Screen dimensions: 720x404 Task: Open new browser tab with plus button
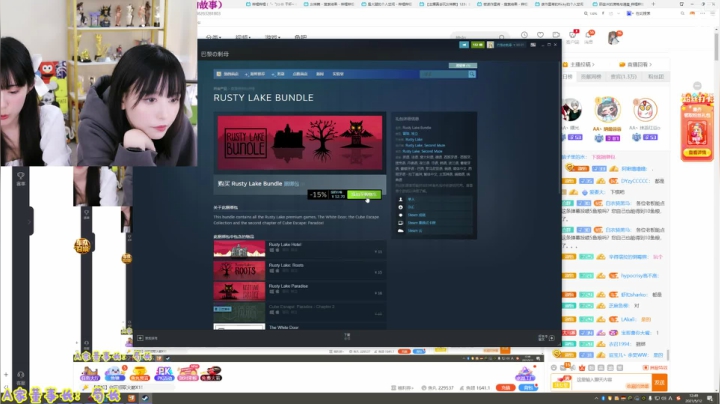coord(653,4)
